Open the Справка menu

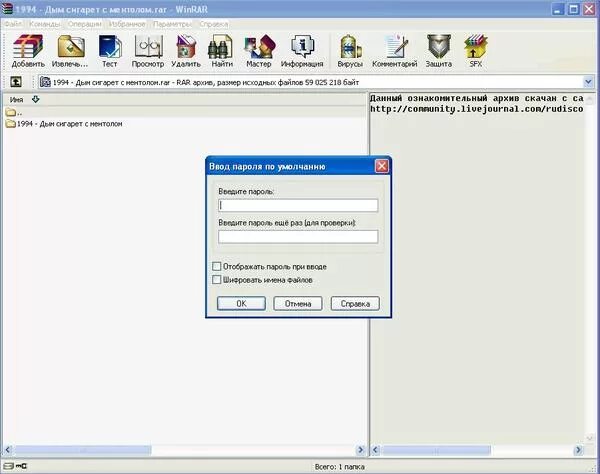pos(214,24)
